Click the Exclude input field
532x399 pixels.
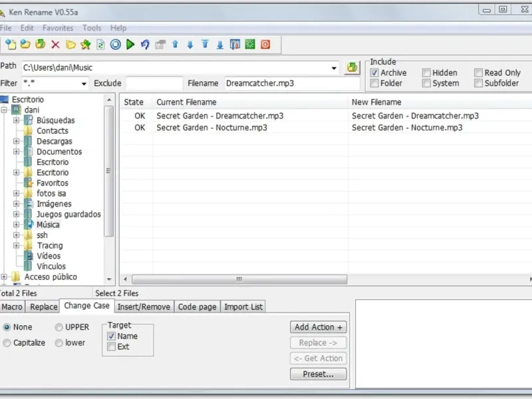[154, 84]
